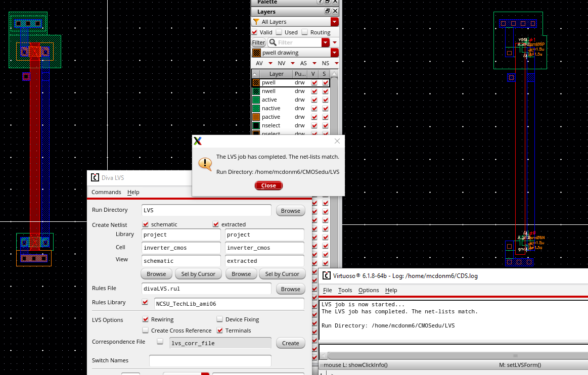Click Browse under the schematic column
The image size is (588, 375).
tap(156, 274)
